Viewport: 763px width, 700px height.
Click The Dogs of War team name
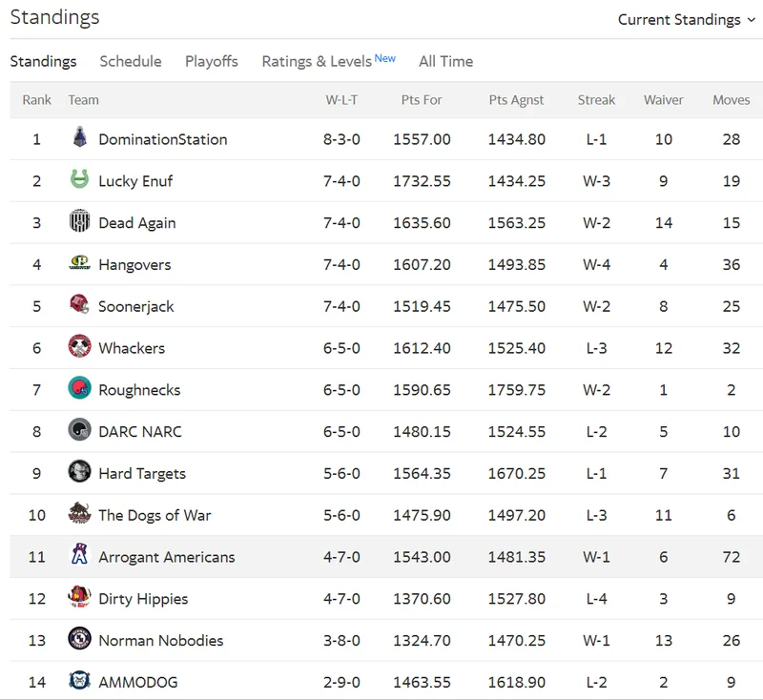click(x=155, y=515)
